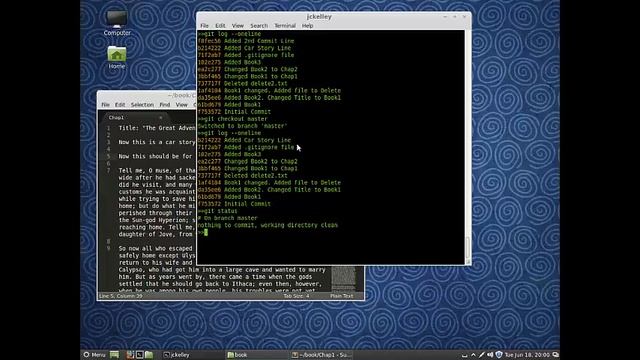640x360 pixels.
Task: Click the window list icon at taskbar end
Action: click(555, 355)
